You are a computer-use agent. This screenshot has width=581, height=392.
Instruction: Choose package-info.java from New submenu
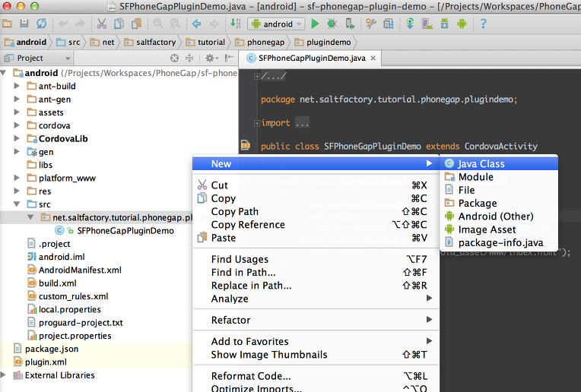coord(499,243)
